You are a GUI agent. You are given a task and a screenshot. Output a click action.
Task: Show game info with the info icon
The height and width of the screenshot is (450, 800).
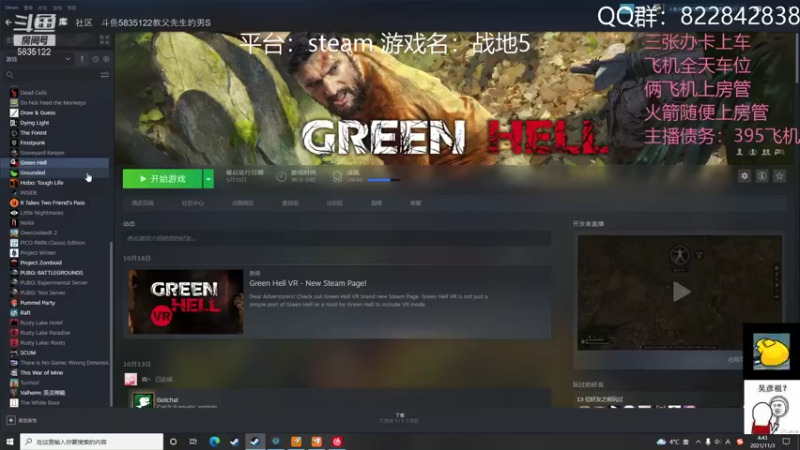point(762,176)
